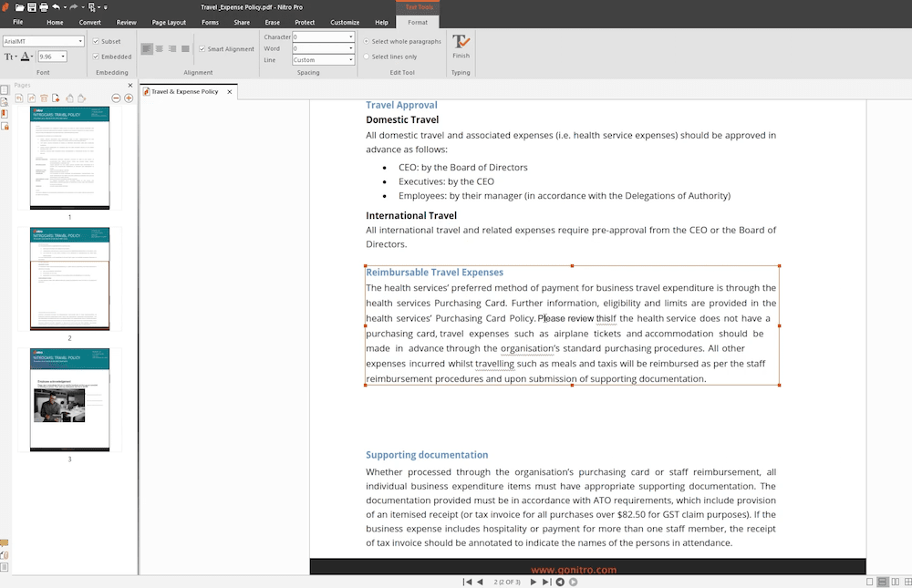Expand the Line spacing Custom dropdown
This screenshot has width=912, height=588.
350,60
